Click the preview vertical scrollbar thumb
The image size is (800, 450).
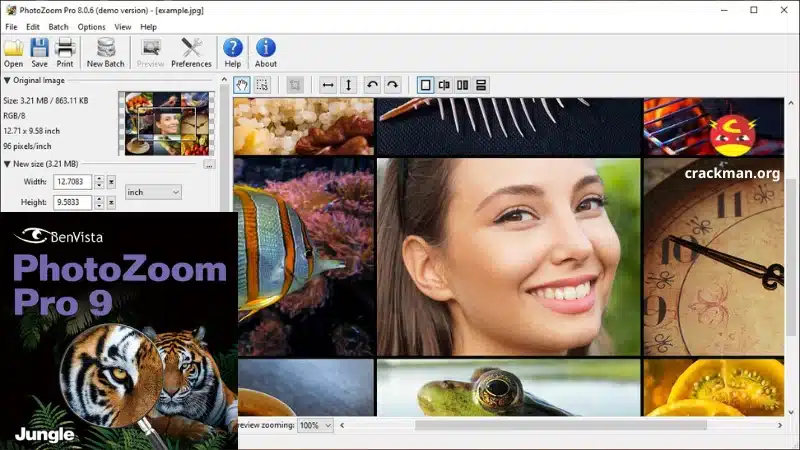click(791, 258)
